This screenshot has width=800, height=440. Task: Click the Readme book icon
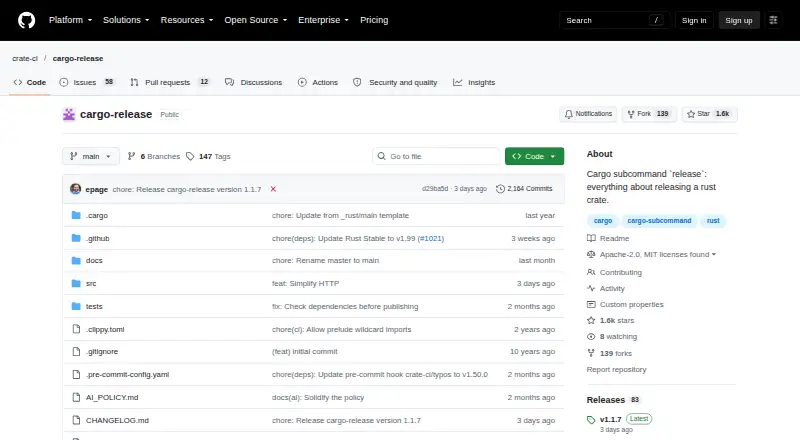click(x=591, y=238)
